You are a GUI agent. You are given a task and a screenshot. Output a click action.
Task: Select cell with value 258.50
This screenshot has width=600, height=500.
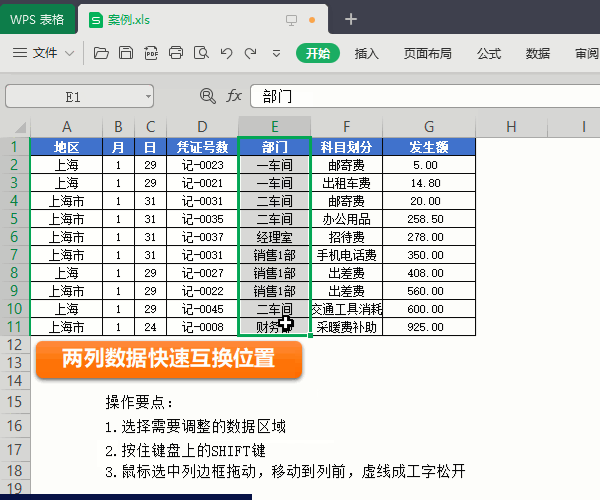429,219
